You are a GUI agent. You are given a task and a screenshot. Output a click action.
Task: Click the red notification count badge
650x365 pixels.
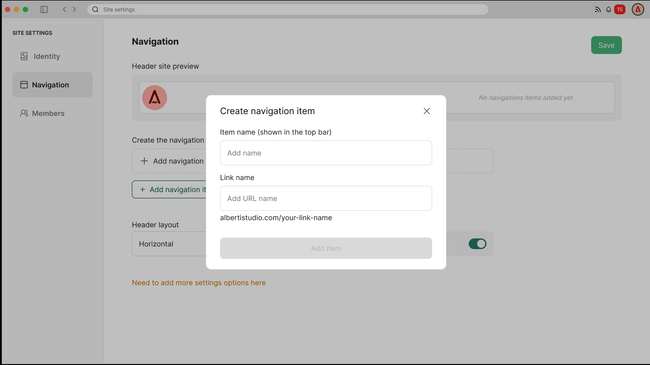(620, 9)
